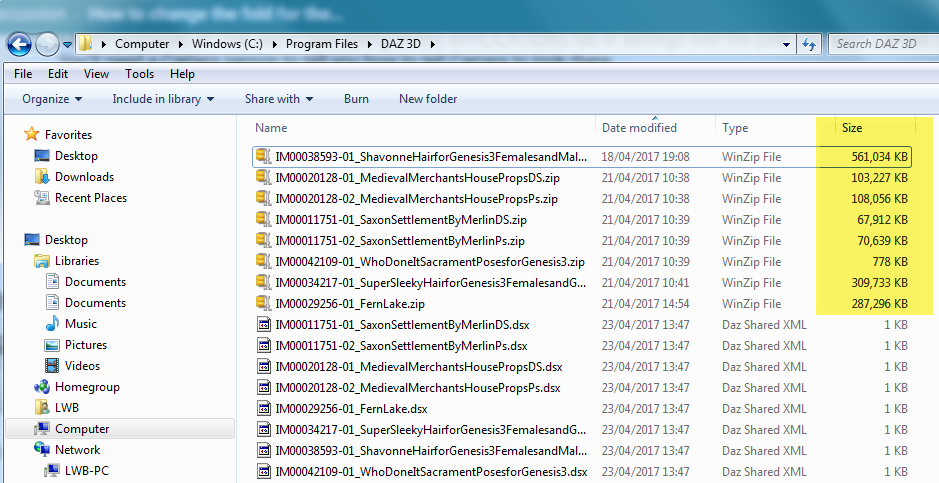Select Recent Places icon

(42, 198)
